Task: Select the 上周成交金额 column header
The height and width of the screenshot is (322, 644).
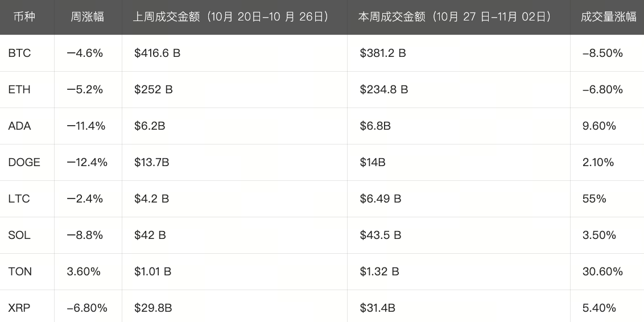Action: [232, 16]
